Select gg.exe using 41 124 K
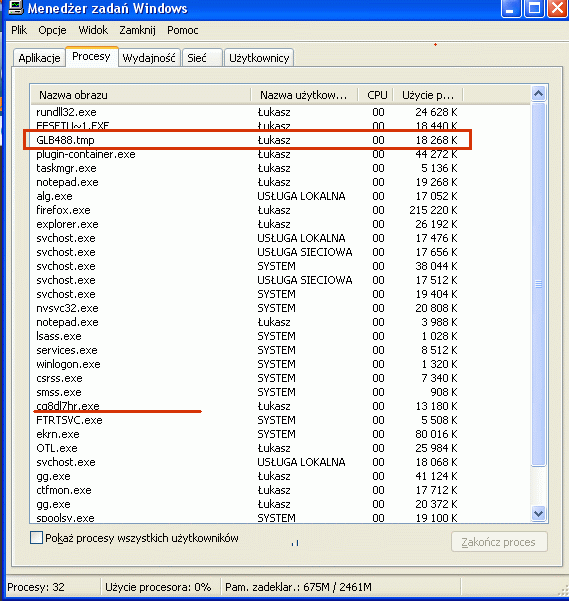Viewport: 569px width, 601px height. pos(246,476)
